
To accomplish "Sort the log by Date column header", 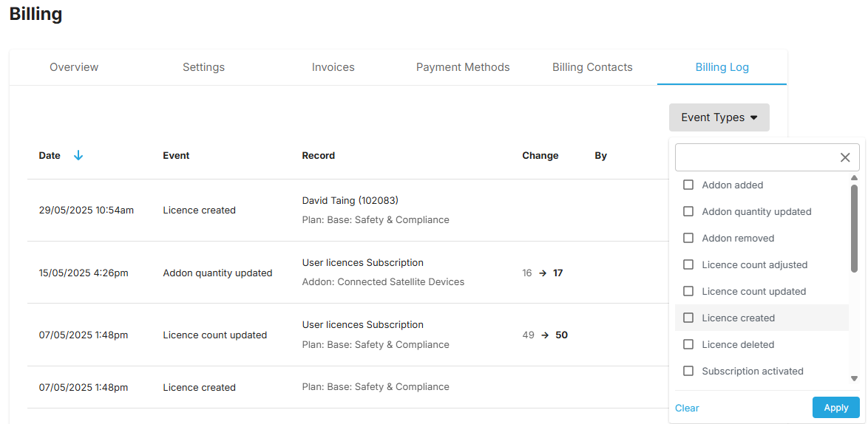I will click(50, 156).
